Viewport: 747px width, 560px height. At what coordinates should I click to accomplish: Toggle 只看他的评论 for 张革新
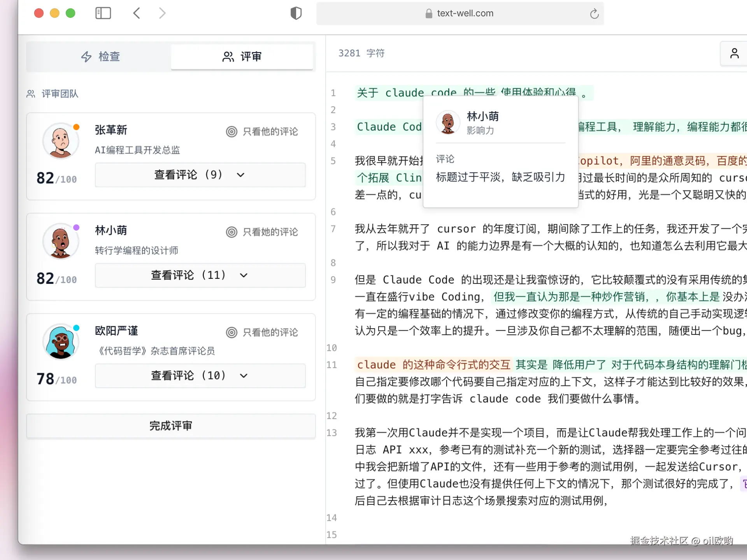coord(262,132)
